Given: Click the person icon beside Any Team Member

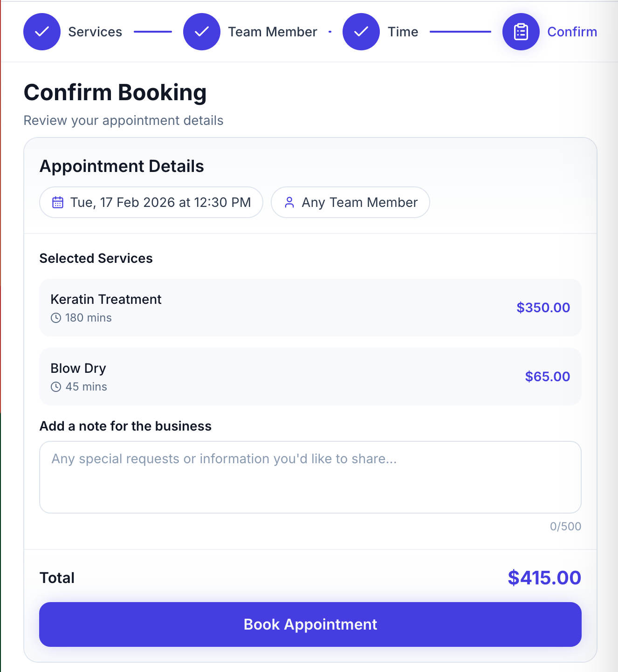Looking at the screenshot, I should click(x=289, y=202).
